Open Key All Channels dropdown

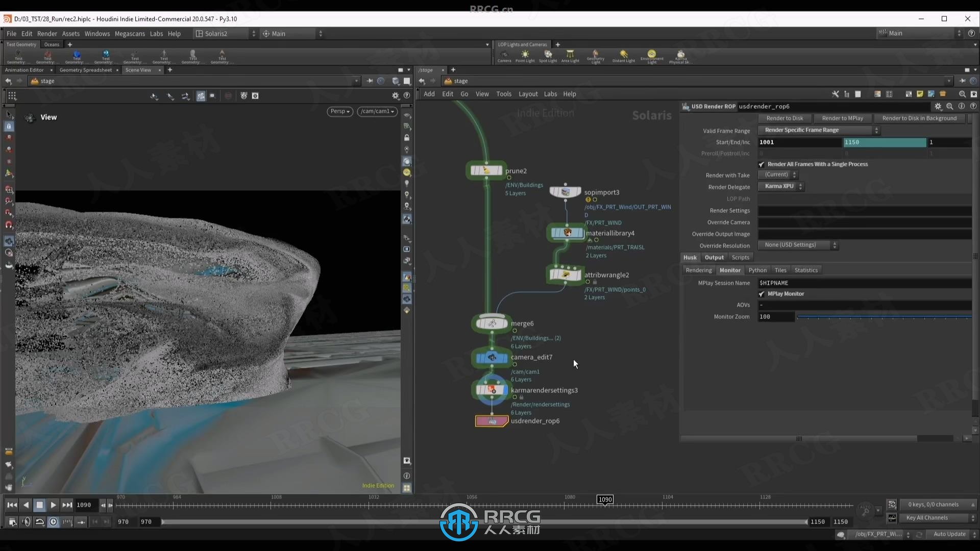938,518
